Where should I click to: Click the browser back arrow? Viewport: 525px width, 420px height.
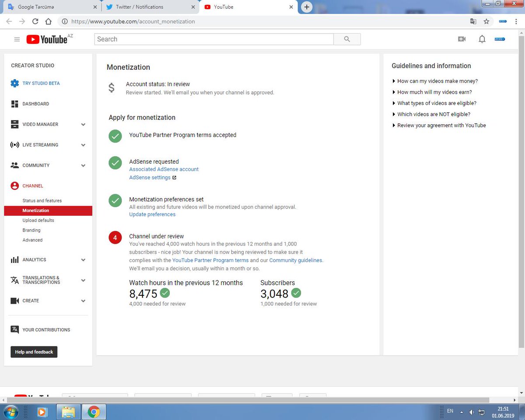[9, 21]
